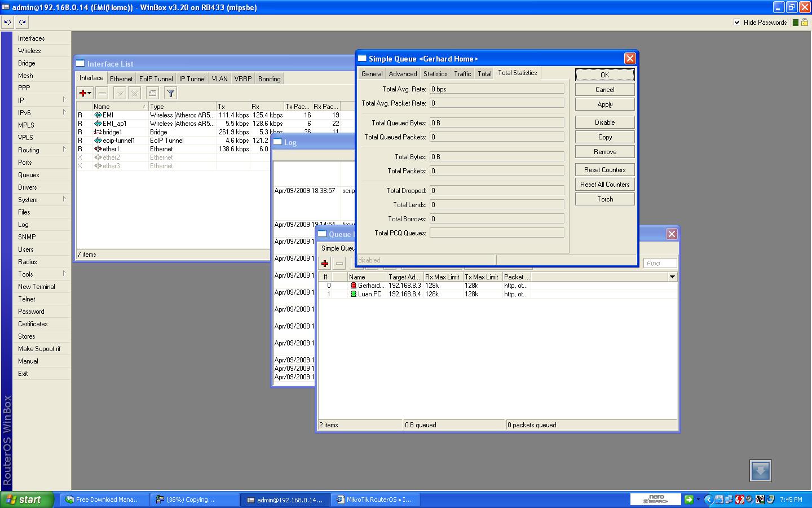Click Reset Counters button
Image resolution: width=812 pixels, height=508 pixels.
point(605,170)
